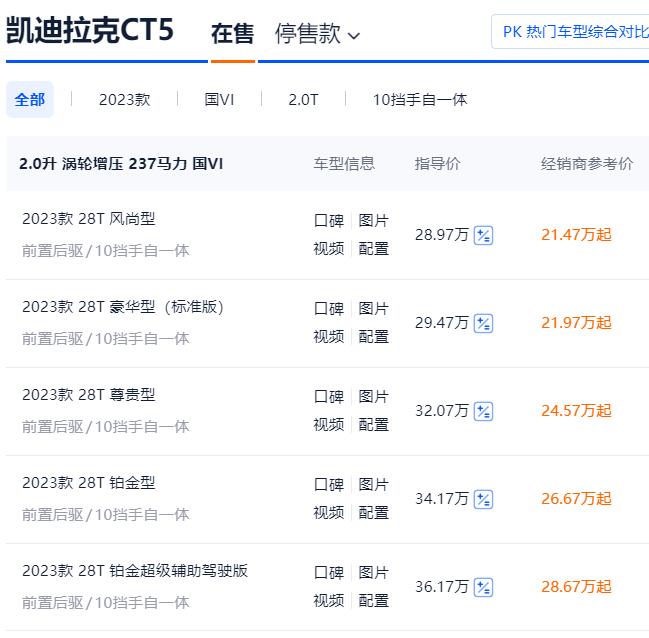Click guide price 36.17万

(x=442, y=587)
